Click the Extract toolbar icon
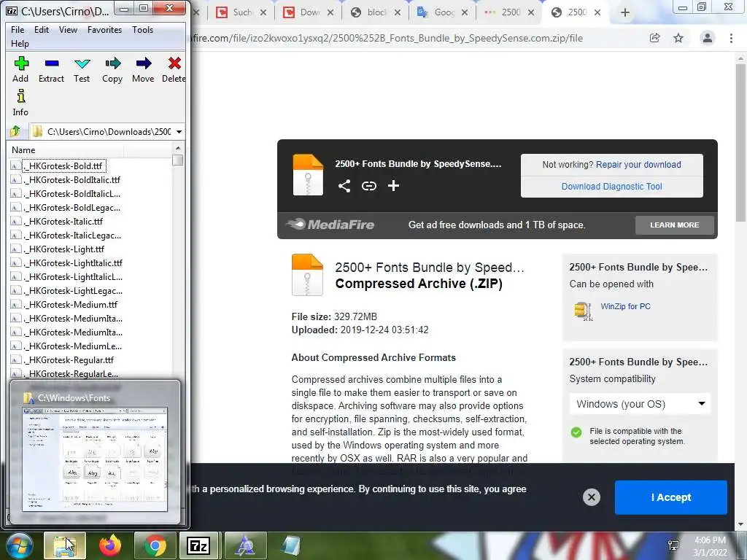 [52, 69]
